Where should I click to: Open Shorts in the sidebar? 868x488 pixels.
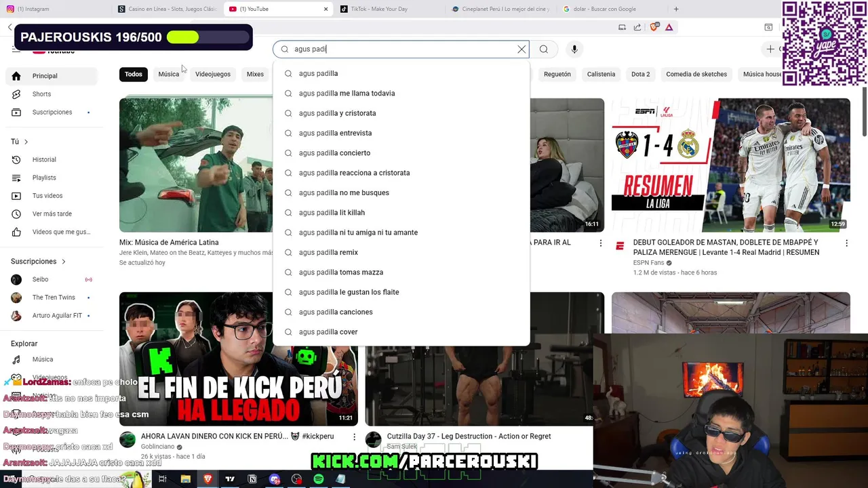52,94
